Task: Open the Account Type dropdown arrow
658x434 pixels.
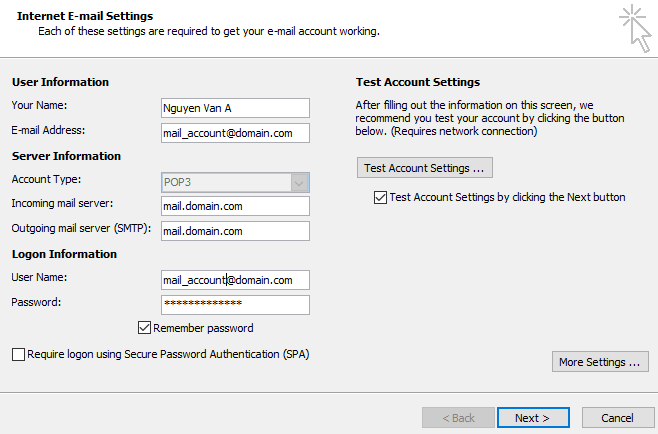Action: tap(299, 183)
